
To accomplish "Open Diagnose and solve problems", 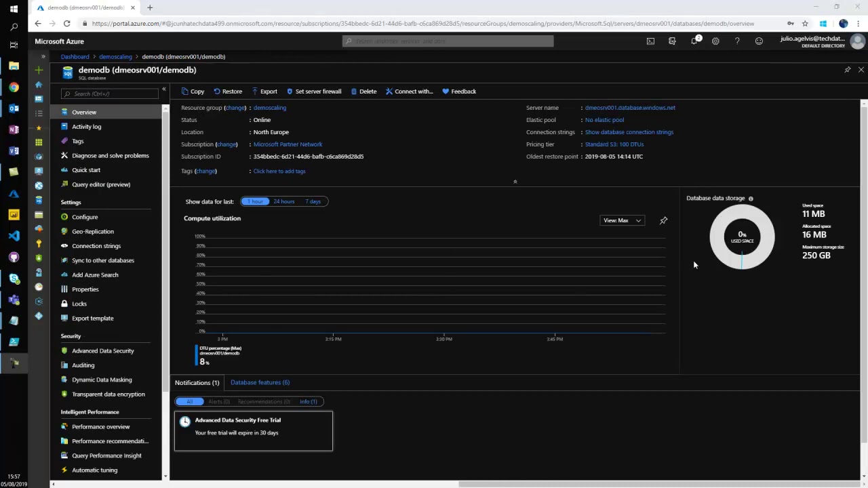I will click(109, 156).
